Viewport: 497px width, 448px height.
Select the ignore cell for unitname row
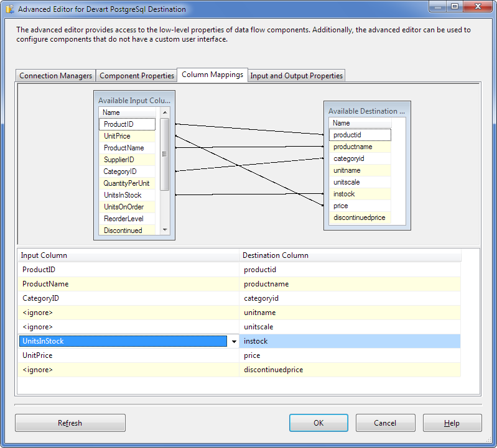(128, 313)
